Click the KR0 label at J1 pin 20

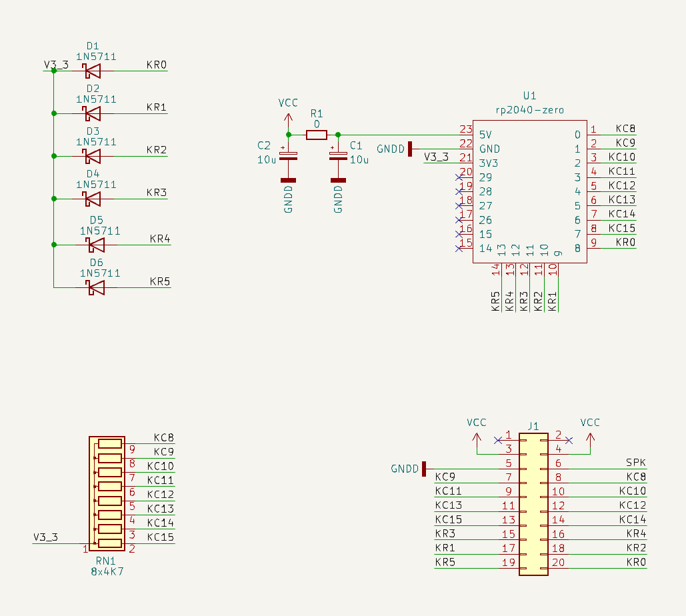636,562
